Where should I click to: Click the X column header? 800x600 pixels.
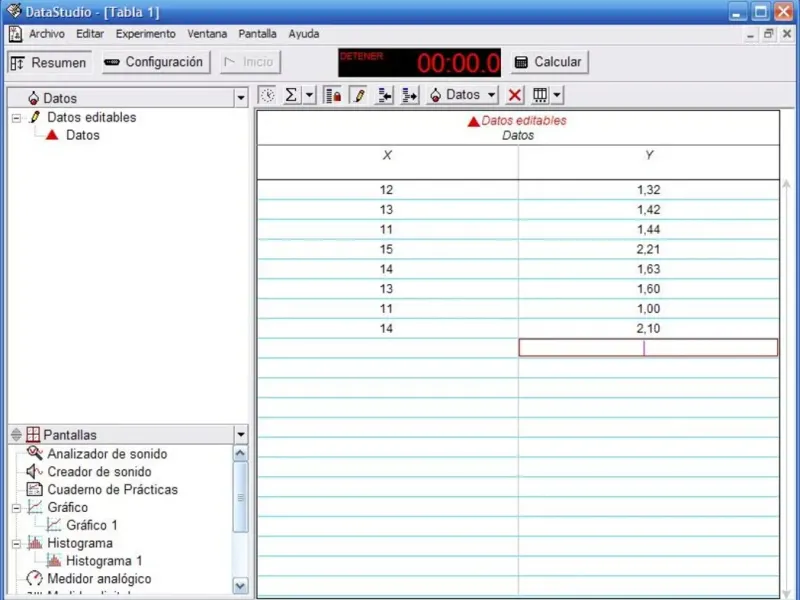click(387, 162)
